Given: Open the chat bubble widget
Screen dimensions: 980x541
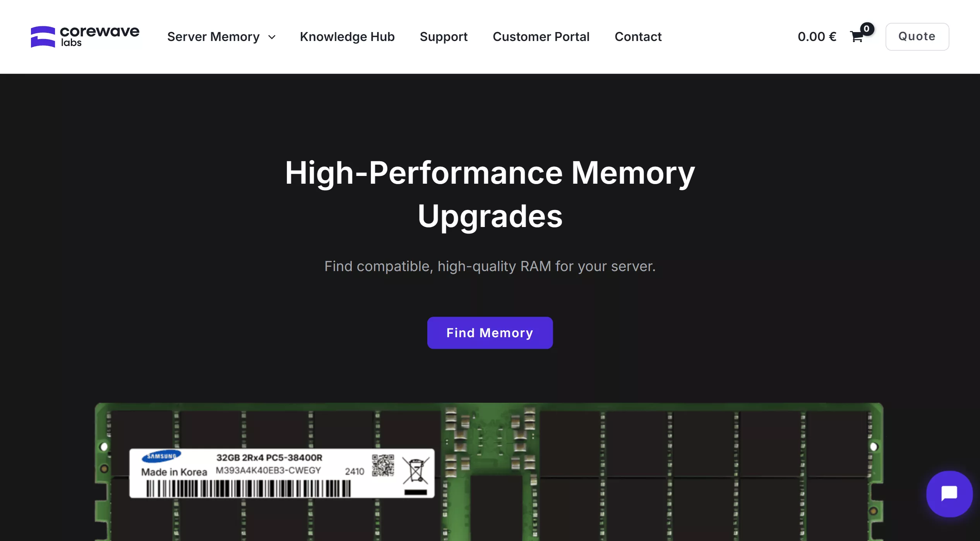Looking at the screenshot, I should (x=949, y=493).
